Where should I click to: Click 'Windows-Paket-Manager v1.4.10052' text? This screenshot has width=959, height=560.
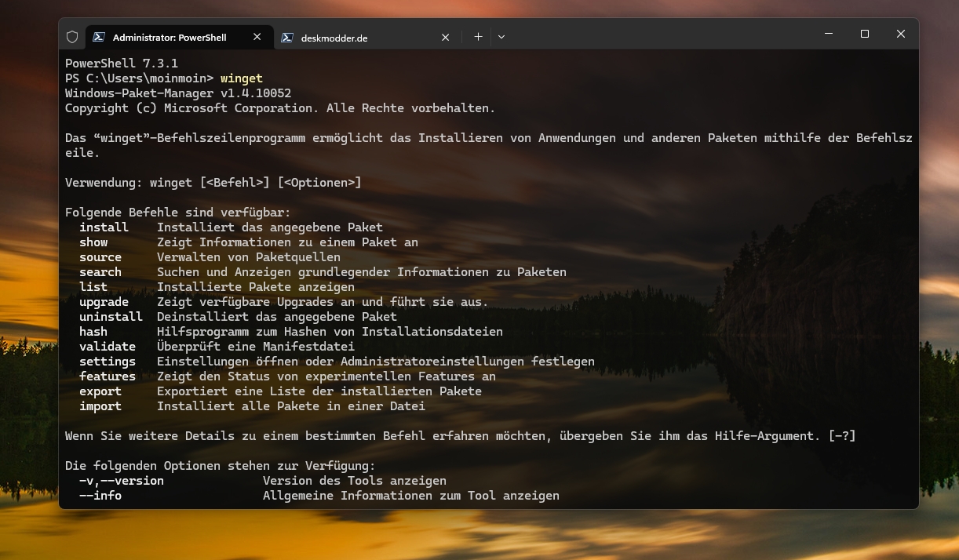178,93
